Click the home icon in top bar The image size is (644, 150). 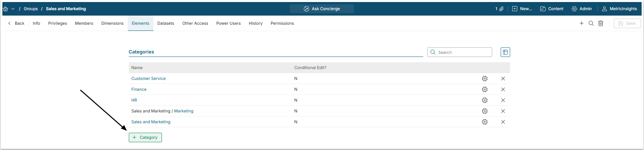5,9
